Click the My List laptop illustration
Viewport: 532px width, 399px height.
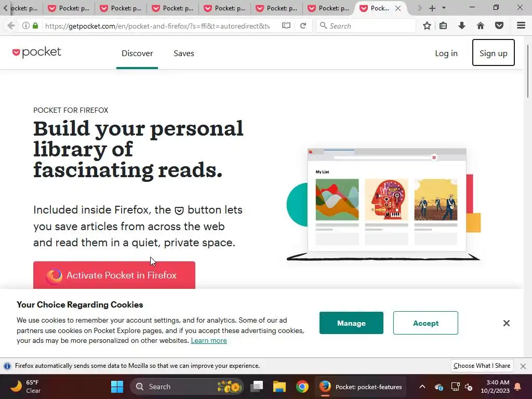(x=383, y=204)
